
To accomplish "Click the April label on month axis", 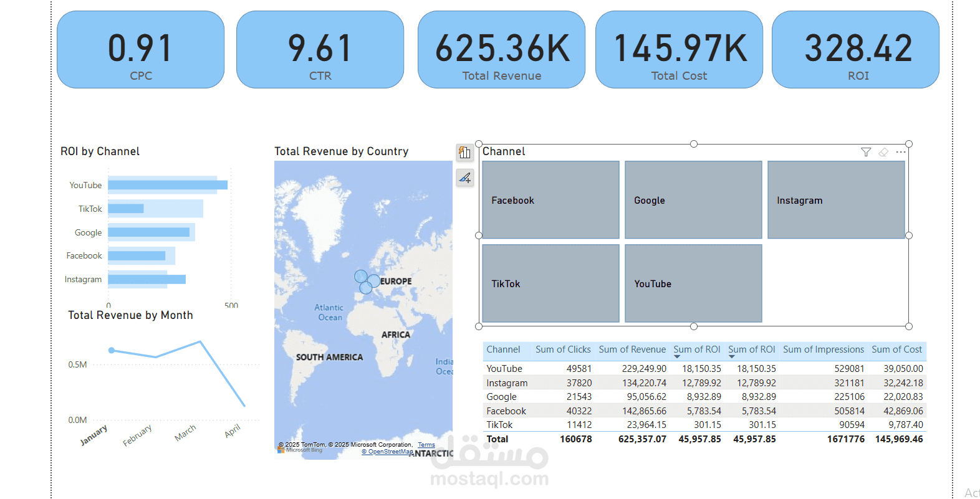I will pyautogui.click(x=233, y=431).
